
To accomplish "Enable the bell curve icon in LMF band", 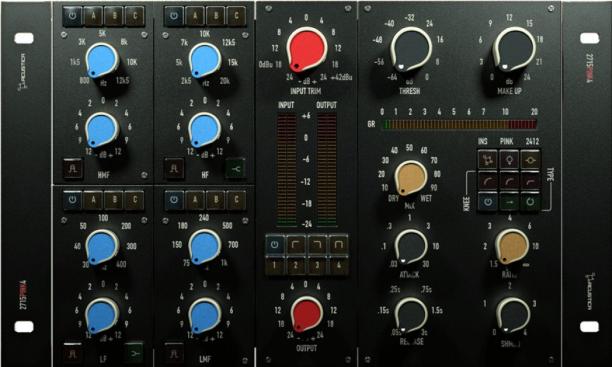I will click(174, 353).
